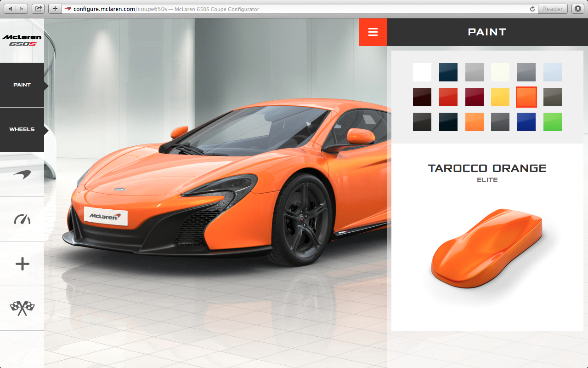Choose the dark grey swatch in bottom row
The height and width of the screenshot is (368, 588).
point(500,122)
